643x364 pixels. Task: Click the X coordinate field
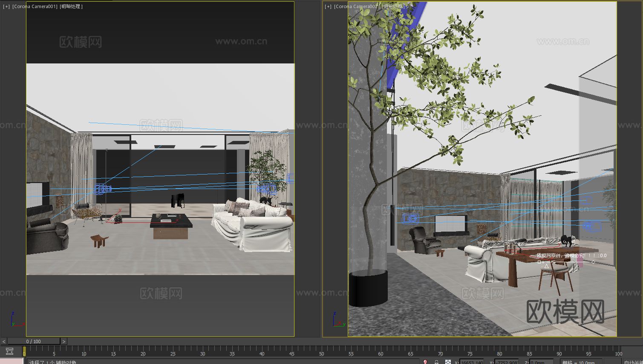coord(472,362)
